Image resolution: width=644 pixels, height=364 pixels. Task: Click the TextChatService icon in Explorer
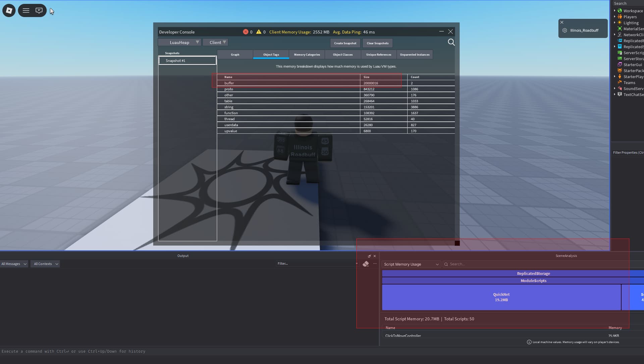pos(620,95)
